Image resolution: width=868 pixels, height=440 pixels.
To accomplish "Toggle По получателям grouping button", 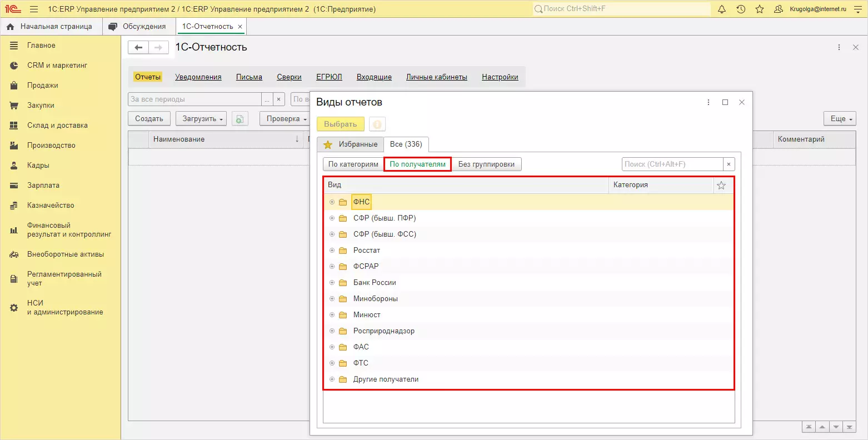I will point(417,164).
